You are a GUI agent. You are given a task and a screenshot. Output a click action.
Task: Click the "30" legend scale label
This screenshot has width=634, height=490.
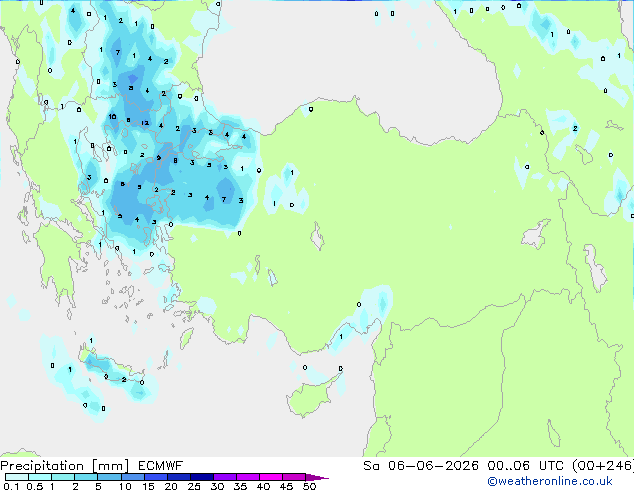pos(217,486)
